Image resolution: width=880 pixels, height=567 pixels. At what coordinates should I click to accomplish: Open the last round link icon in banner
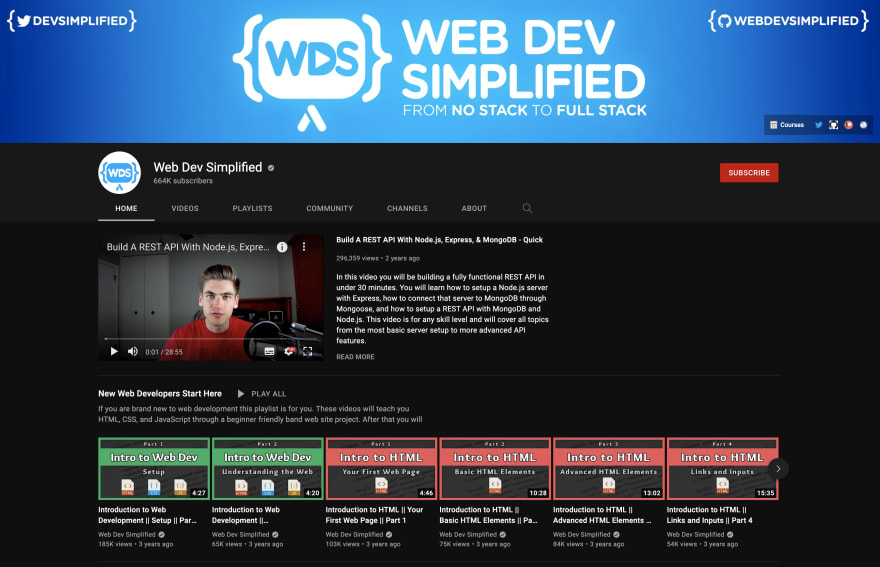(x=863, y=125)
